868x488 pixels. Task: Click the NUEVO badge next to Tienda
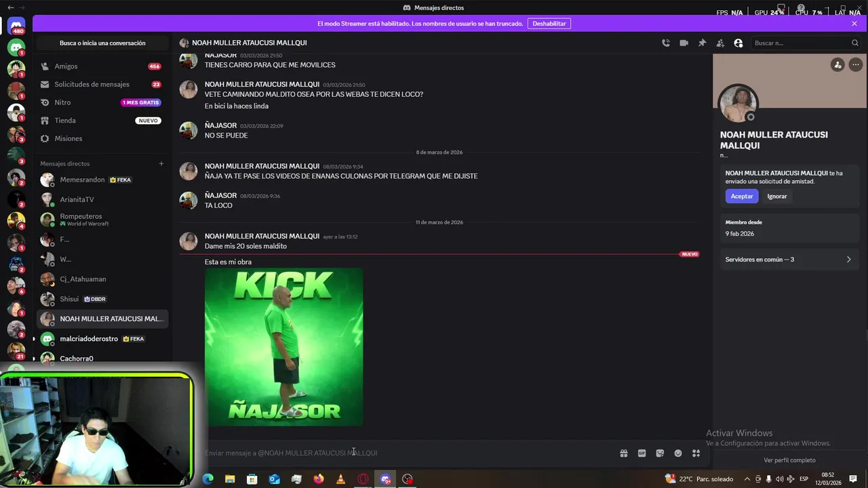(148, 121)
